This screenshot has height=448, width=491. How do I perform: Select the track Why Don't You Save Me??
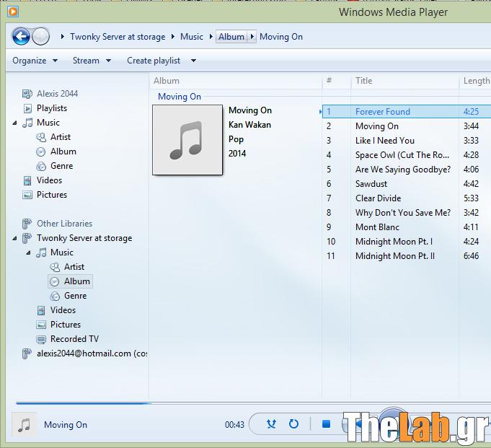click(407, 213)
